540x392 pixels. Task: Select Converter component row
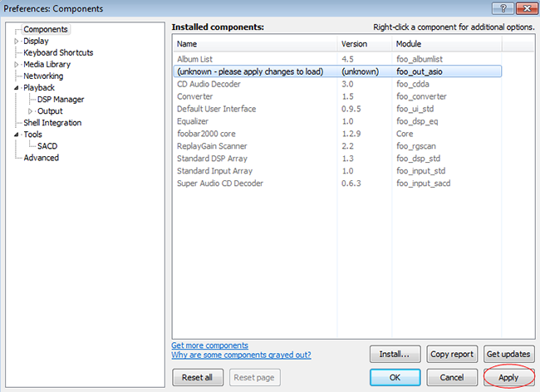337,96
